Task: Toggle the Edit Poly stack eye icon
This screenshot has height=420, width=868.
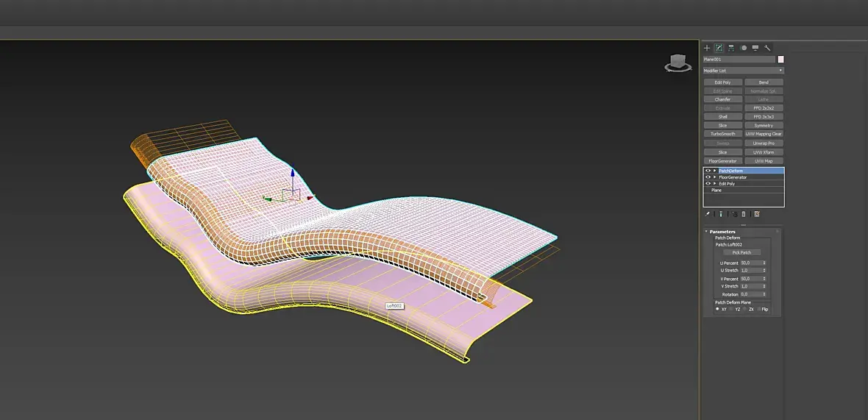Action: (x=708, y=183)
